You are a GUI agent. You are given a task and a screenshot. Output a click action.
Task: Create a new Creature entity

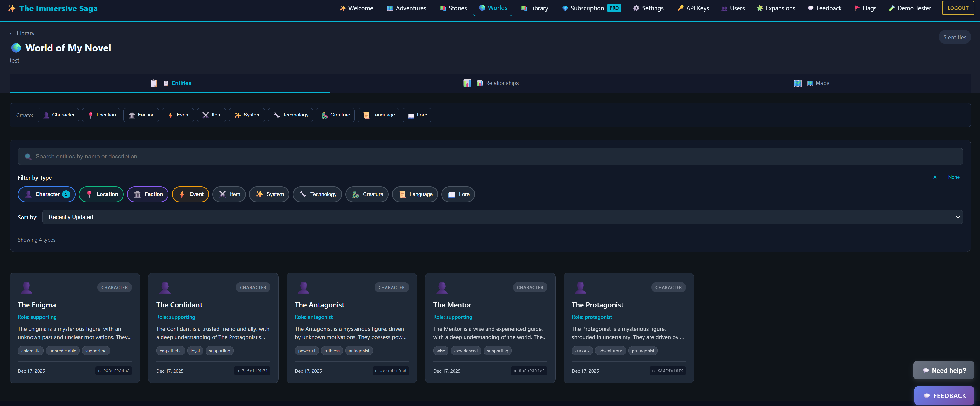click(335, 115)
